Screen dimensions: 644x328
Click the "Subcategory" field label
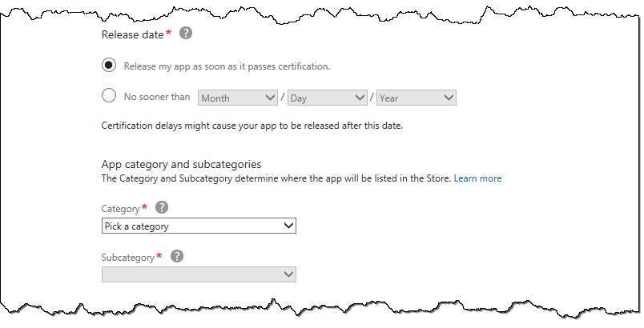tap(128, 258)
